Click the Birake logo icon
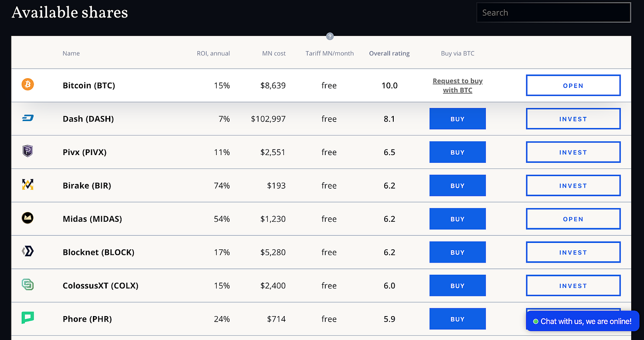 [27, 185]
